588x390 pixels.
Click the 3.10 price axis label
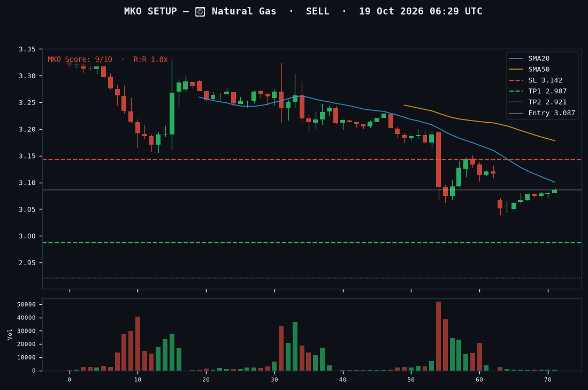point(27,183)
